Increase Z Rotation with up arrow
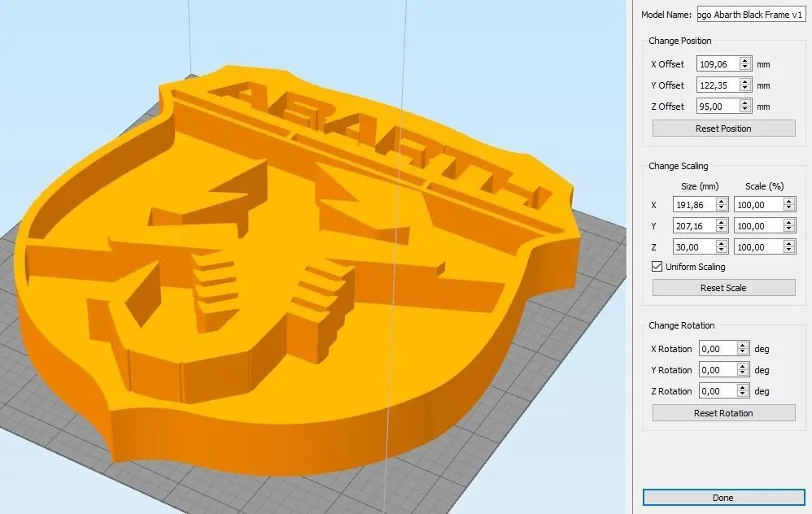The height and width of the screenshot is (514, 812). [x=743, y=387]
